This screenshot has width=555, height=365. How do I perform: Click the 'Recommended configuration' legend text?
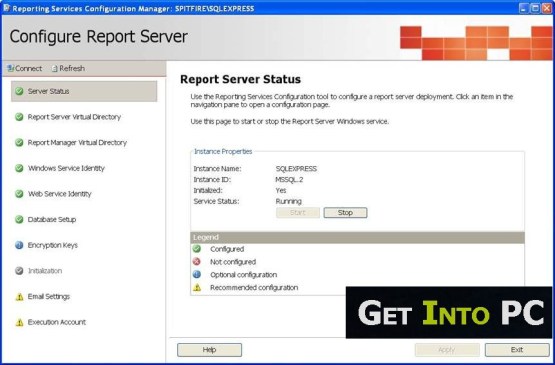[254, 287]
